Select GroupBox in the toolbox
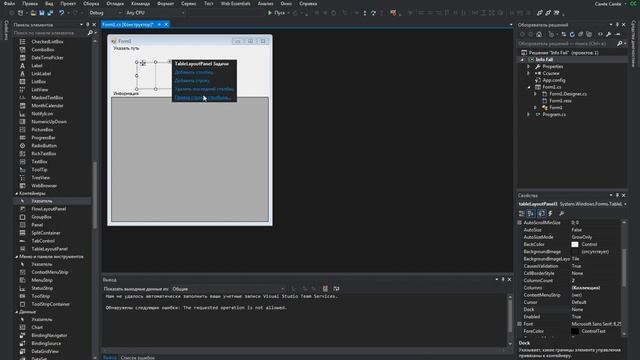This screenshot has height=360, width=640. pyautogui.click(x=42, y=217)
